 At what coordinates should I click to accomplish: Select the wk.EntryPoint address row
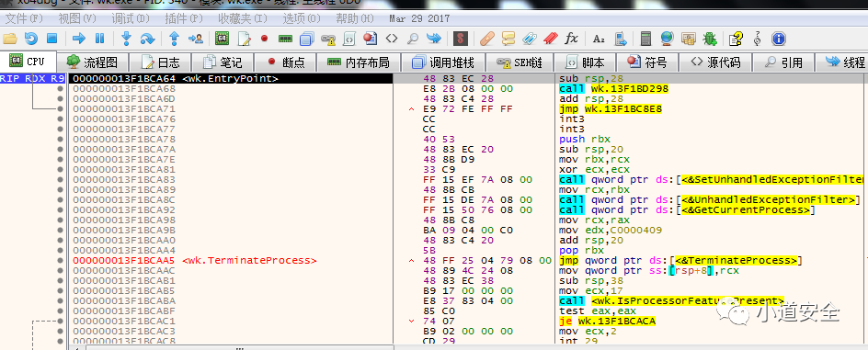230,78
